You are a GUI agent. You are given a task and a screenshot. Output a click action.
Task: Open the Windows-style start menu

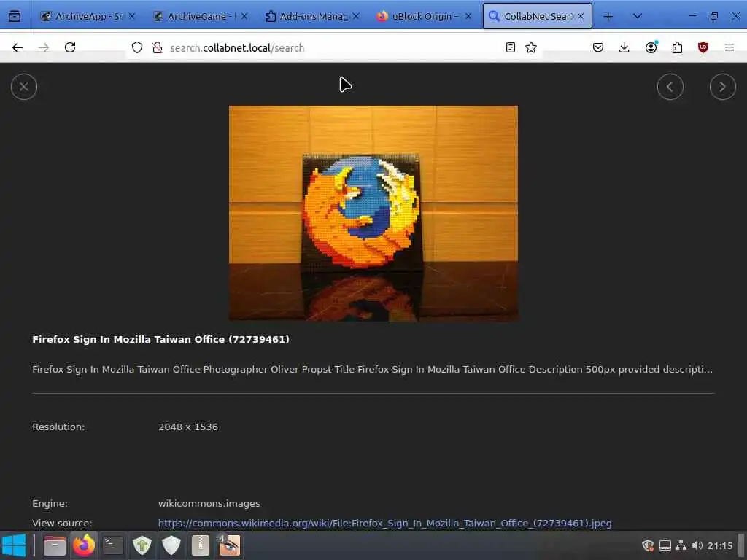tap(14, 545)
